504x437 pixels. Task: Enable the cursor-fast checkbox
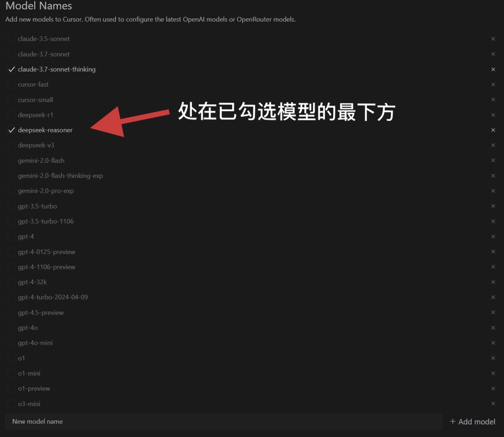click(x=11, y=85)
